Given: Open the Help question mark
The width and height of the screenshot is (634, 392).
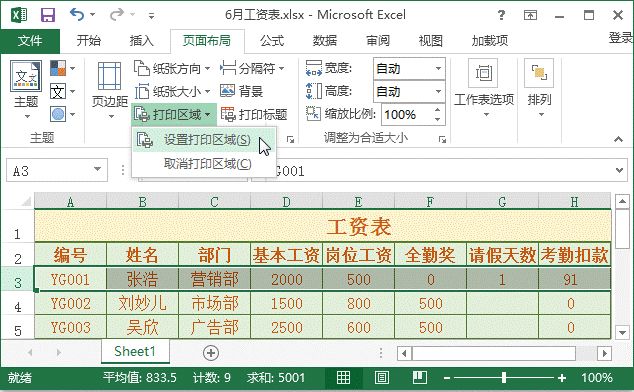Looking at the screenshot, I should [x=501, y=15].
